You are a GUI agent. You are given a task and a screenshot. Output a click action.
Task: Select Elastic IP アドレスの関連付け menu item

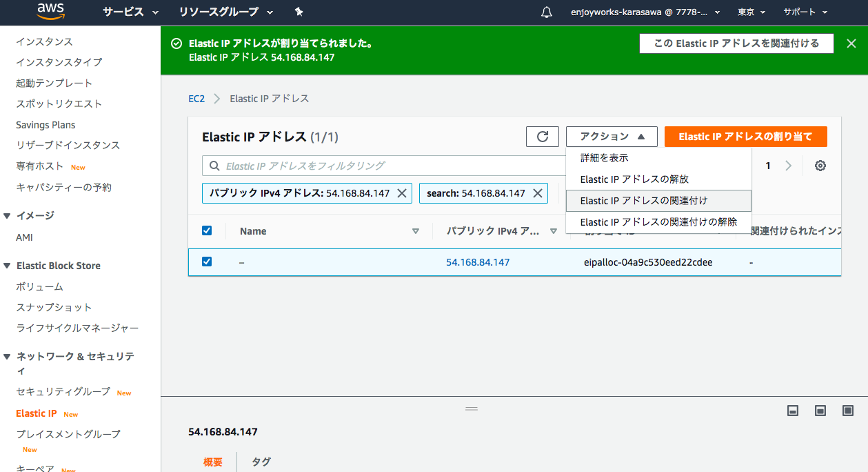point(658,201)
